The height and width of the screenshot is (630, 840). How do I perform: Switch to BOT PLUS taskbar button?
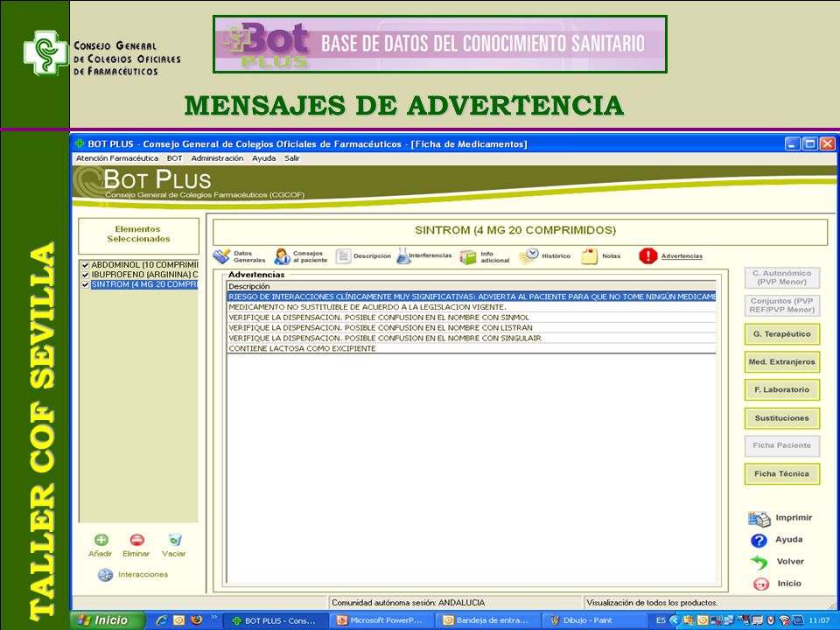coord(274,621)
